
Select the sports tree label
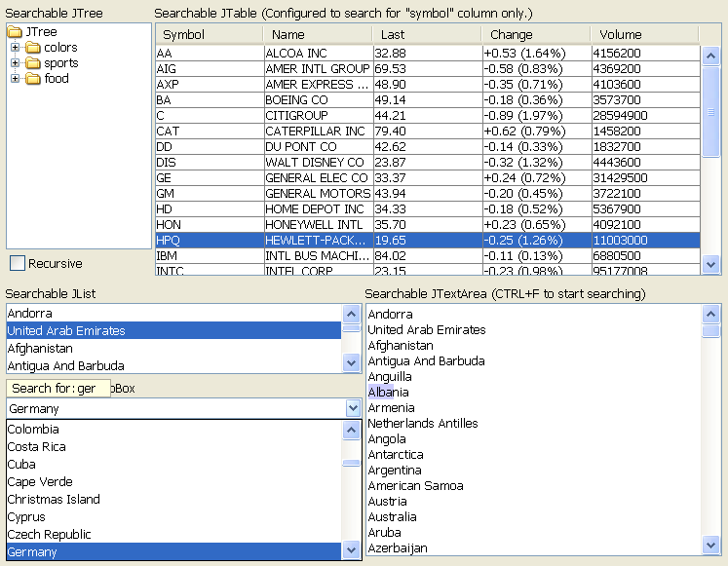tap(60, 63)
